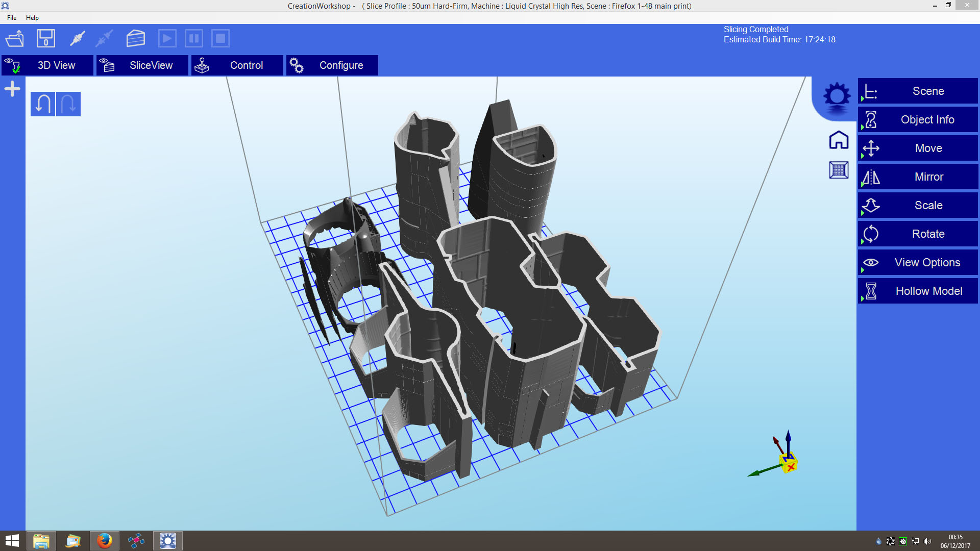The image size is (980, 551).
Task: Open the Configure tab
Action: click(332, 65)
